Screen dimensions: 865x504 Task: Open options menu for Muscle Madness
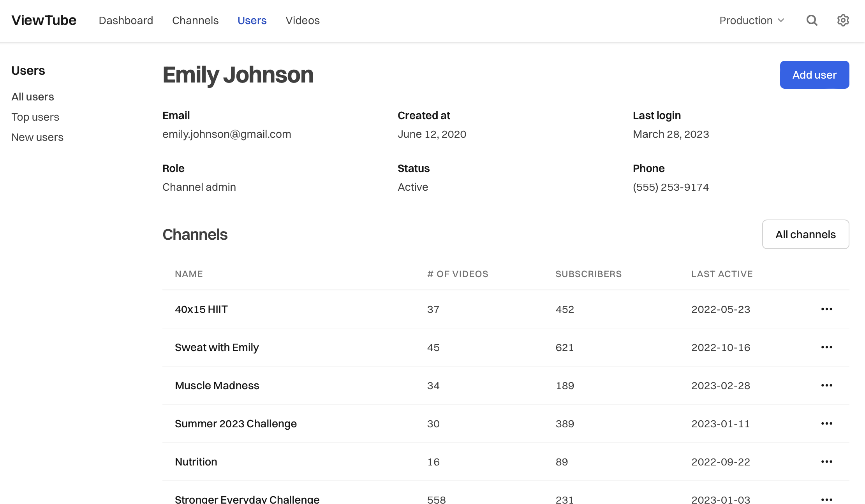coord(826,385)
